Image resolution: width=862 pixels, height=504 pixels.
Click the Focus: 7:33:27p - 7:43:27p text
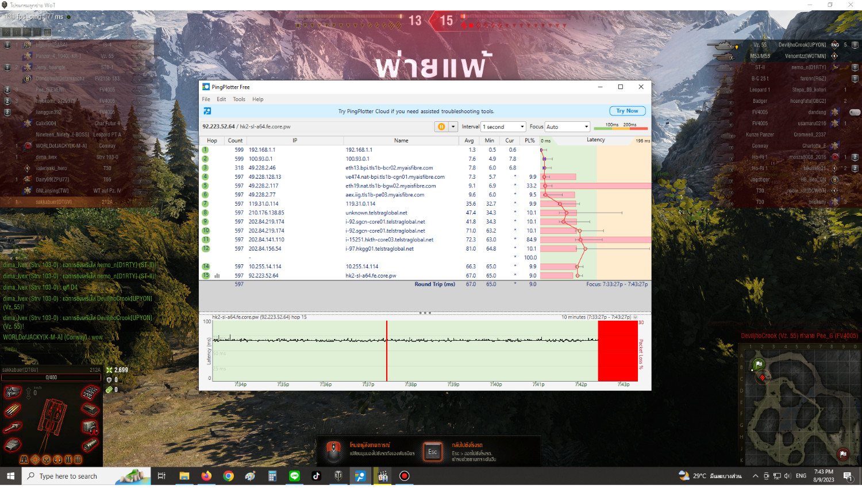pos(617,284)
